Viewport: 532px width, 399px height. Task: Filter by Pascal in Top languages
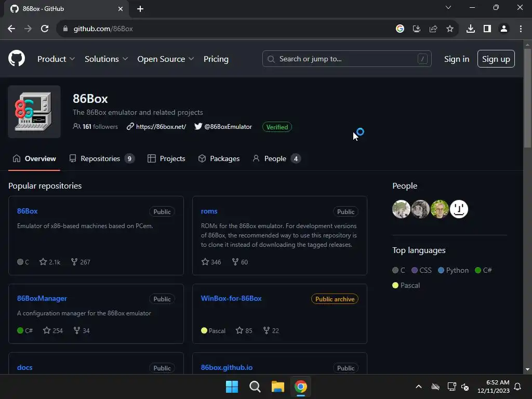click(x=406, y=285)
